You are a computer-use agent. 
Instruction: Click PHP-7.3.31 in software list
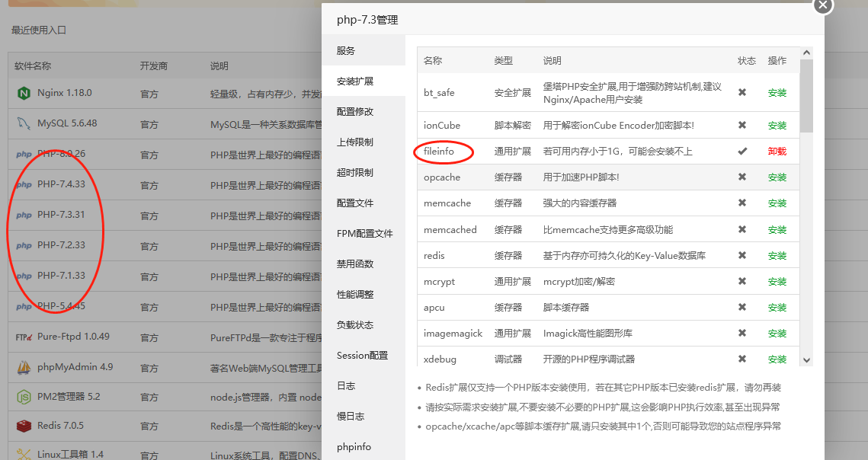pyautogui.click(x=62, y=215)
